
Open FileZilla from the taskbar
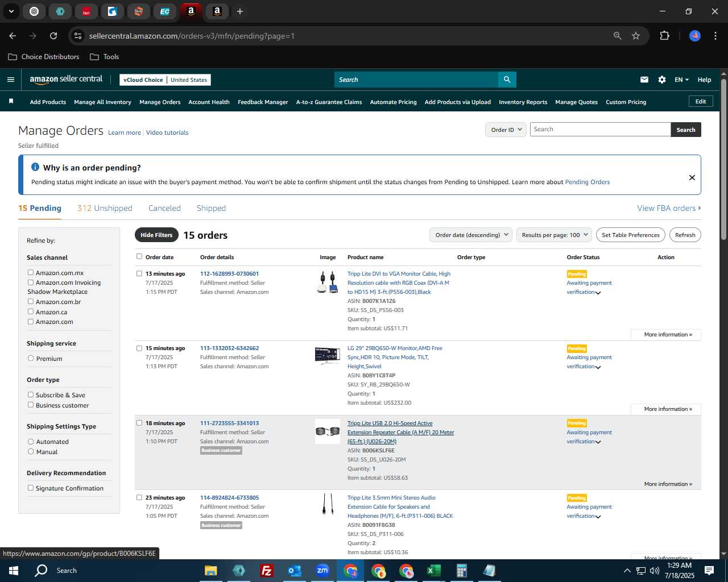coord(266,571)
